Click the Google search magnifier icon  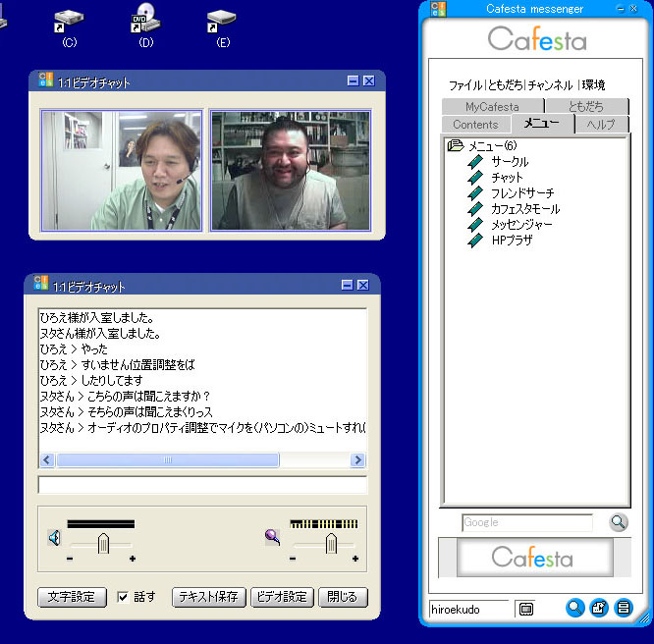tap(618, 522)
